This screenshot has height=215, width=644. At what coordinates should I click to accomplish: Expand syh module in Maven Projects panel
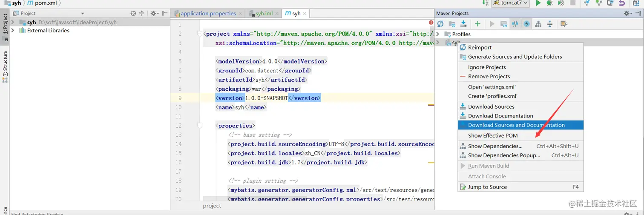(438, 43)
